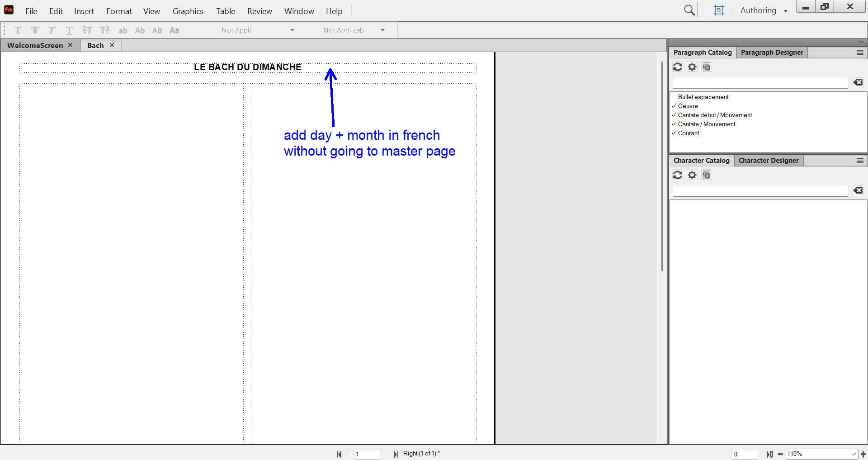Switch to the WelcomeScreen tab
Screen dimensions: 868x460
pyautogui.click(x=35, y=45)
